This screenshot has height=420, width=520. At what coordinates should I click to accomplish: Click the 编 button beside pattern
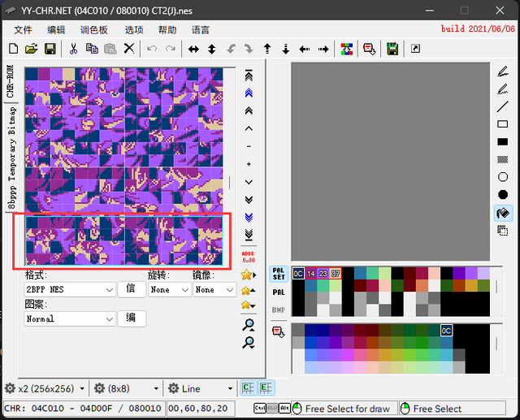[x=132, y=318]
